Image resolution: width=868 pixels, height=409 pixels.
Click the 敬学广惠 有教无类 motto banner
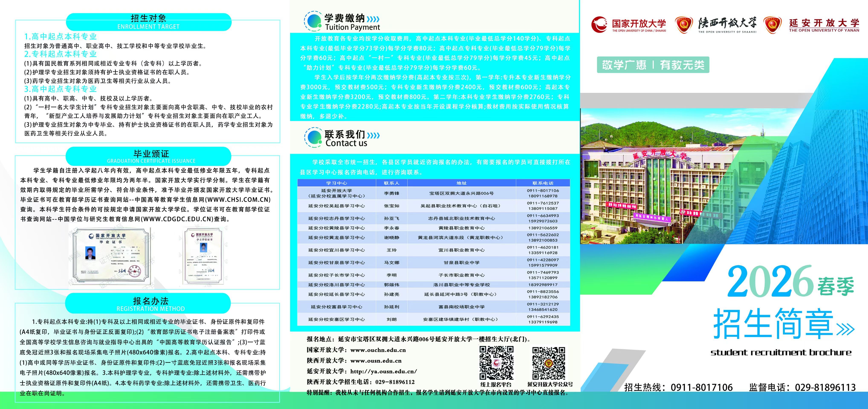653,65
